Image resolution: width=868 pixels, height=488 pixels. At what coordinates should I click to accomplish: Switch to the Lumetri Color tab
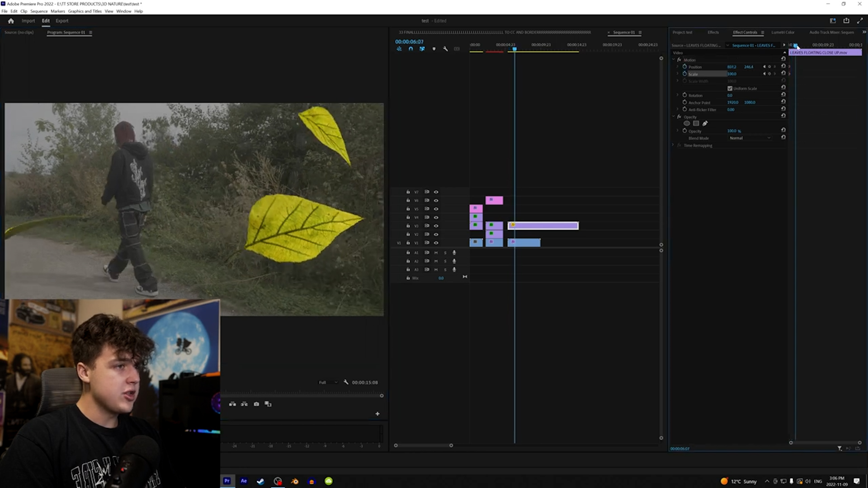pyautogui.click(x=783, y=32)
